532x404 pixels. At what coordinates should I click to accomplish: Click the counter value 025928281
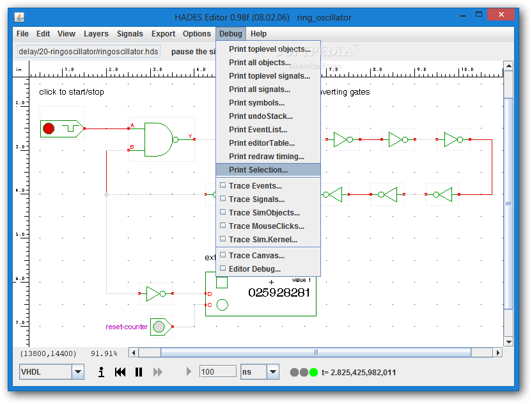pyautogui.click(x=279, y=292)
